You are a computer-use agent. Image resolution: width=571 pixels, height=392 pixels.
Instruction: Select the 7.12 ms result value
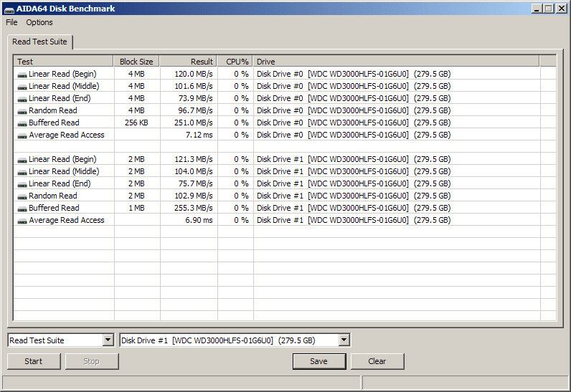199,135
